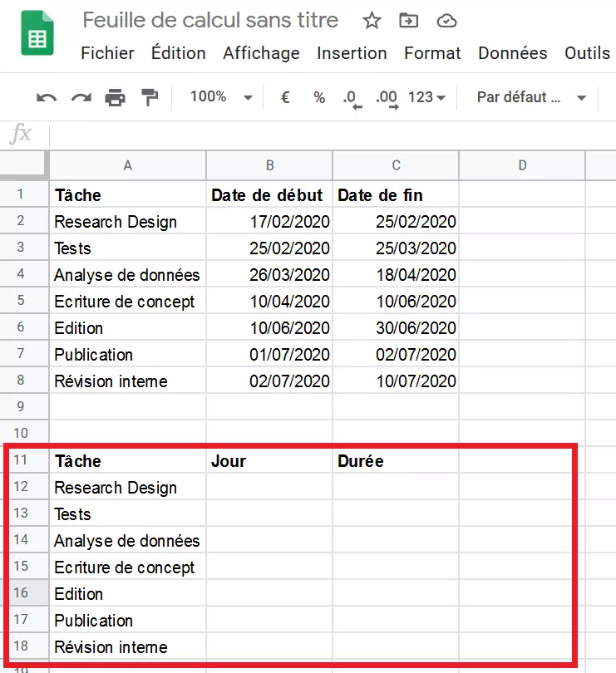Select Publication cell in row 17
This screenshot has height=673, width=616.
[127, 620]
